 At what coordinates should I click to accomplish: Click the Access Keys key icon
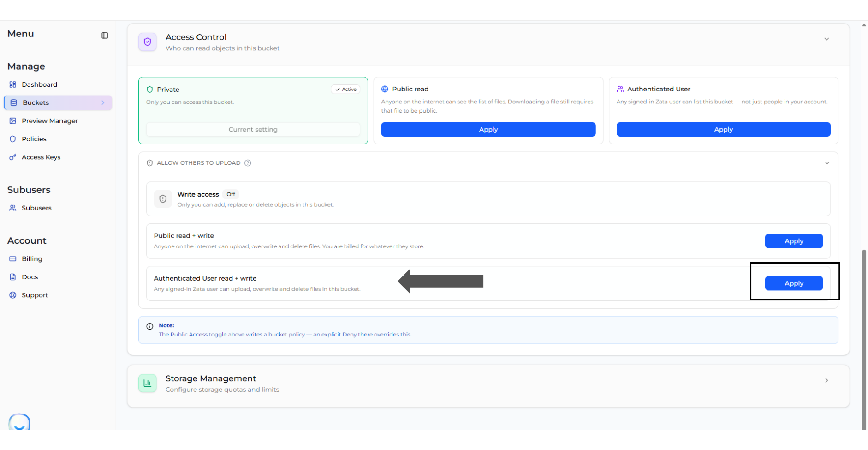pyautogui.click(x=13, y=157)
